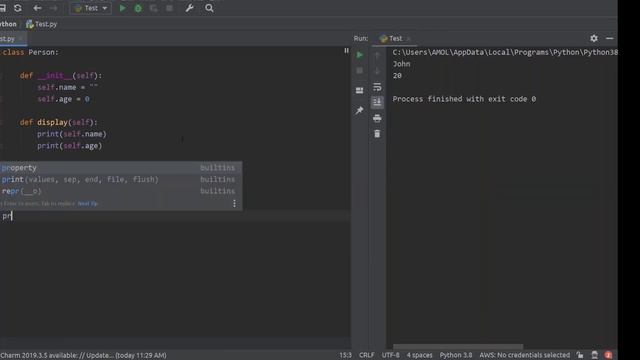Click the Down the Stack Trace arrow
Image resolution: width=640 pixels, height=360 pixels.
tap(377, 71)
